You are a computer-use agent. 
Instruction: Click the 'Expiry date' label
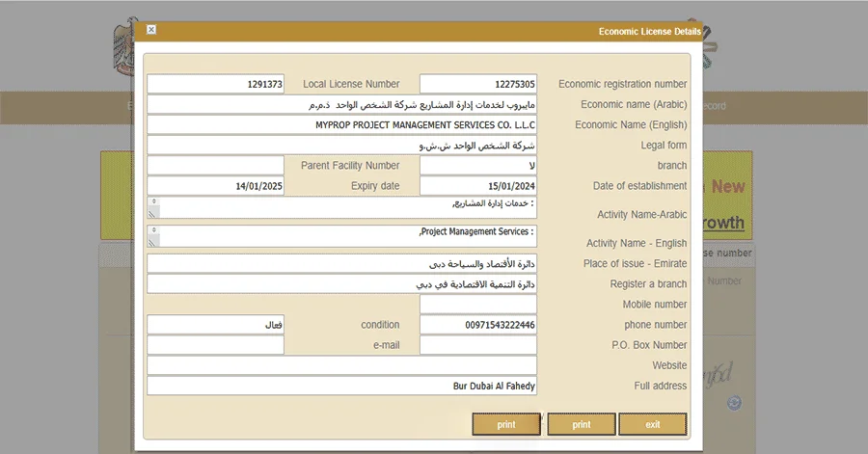(375, 186)
